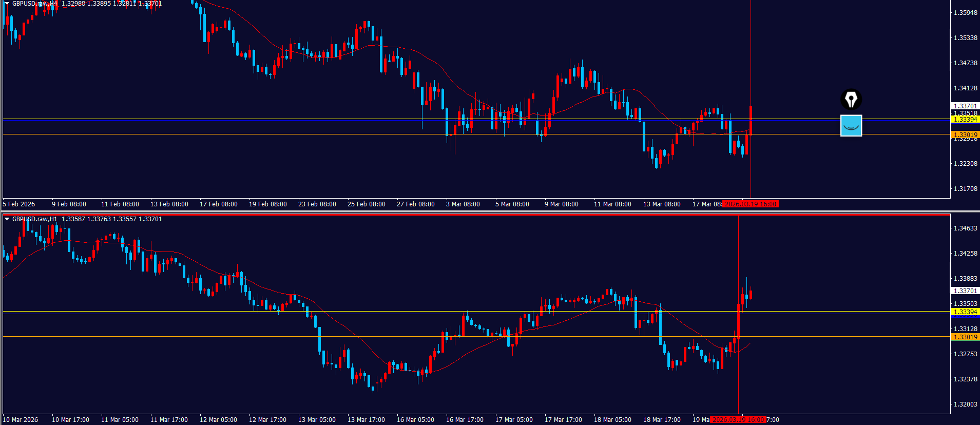Click 13 Mar 17:00 on H1 time axis

(366, 420)
